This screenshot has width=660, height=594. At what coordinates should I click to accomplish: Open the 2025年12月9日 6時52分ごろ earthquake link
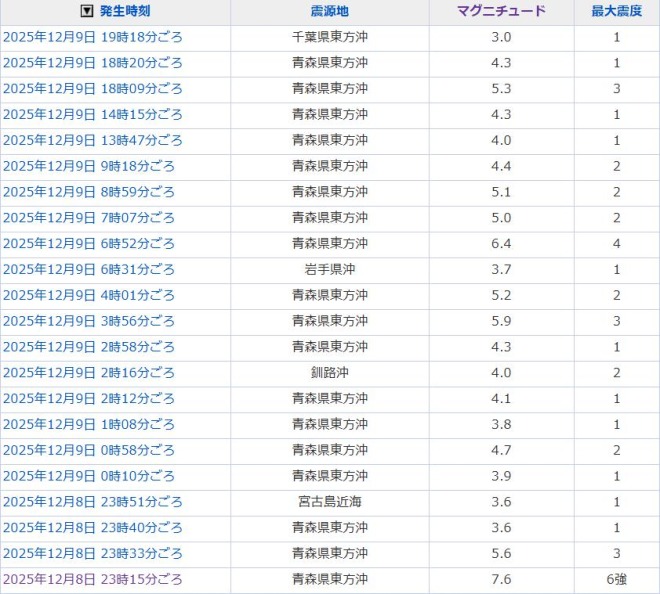[x=89, y=244]
